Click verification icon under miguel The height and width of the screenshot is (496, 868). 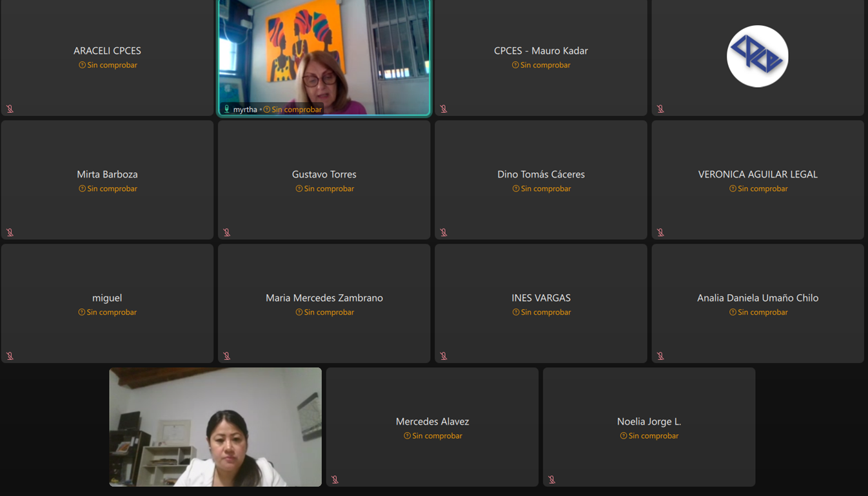pyautogui.click(x=82, y=312)
